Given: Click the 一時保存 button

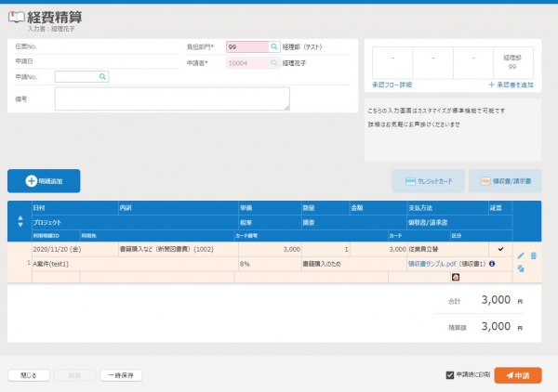Looking at the screenshot, I should pos(121,375).
